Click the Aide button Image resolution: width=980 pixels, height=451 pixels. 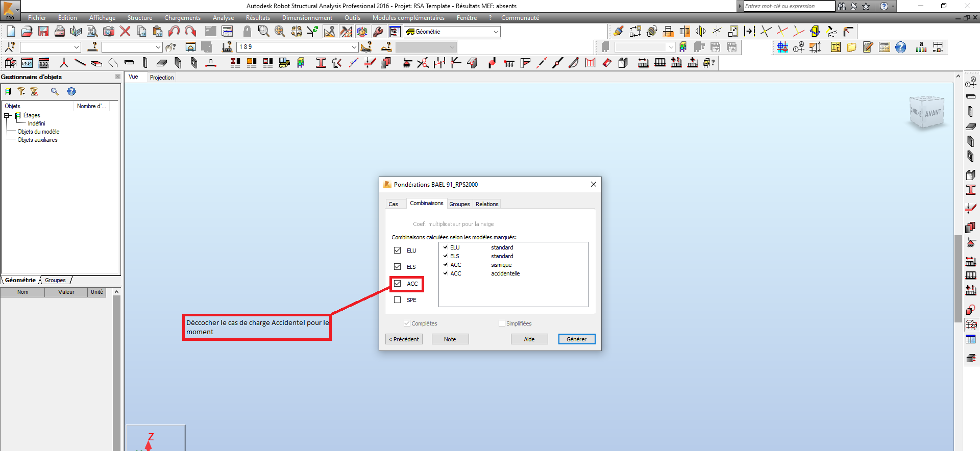click(x=529, y=339)
